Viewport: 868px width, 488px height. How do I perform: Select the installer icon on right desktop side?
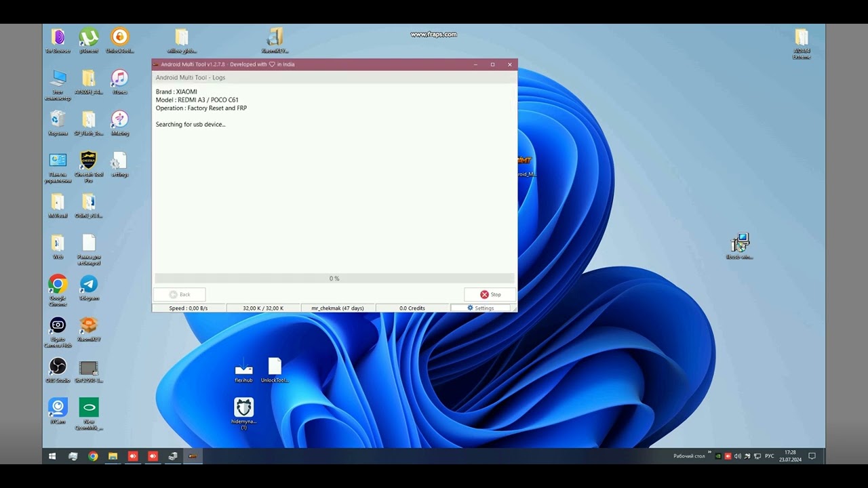pos(739,247)
